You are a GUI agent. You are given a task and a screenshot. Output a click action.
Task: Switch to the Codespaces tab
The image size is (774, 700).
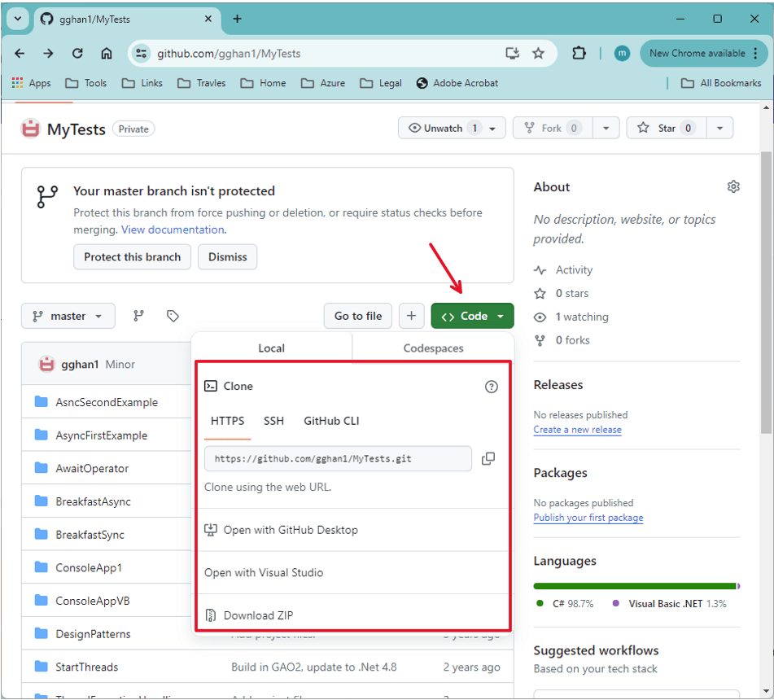pos(433,348)
